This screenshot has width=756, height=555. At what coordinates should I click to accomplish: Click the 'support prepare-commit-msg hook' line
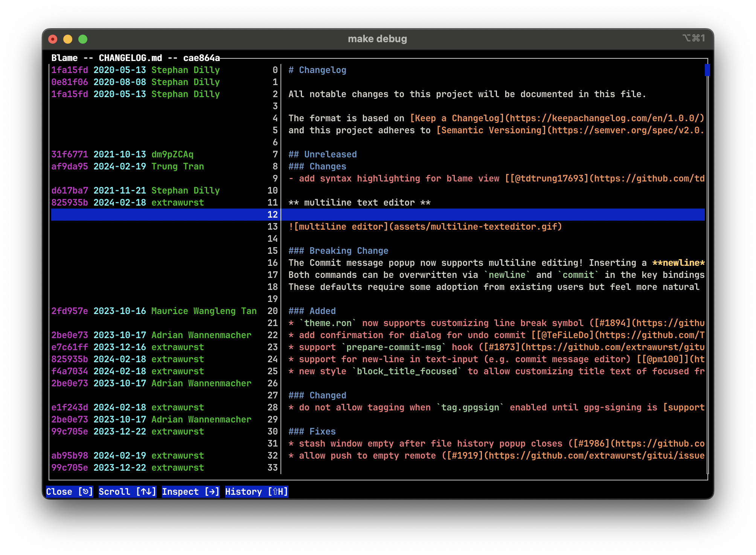coord(497,347)
